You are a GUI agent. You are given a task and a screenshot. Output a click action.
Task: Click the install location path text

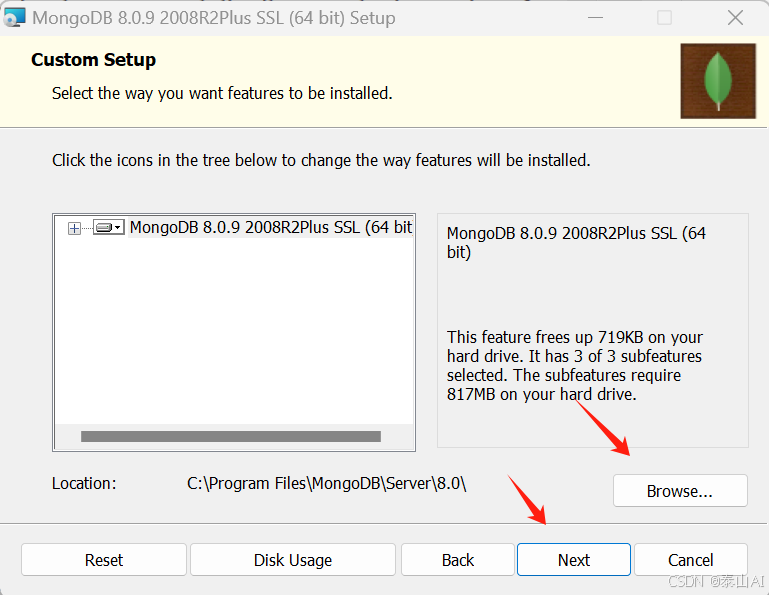pyautogui.click(x=327, y=484)
